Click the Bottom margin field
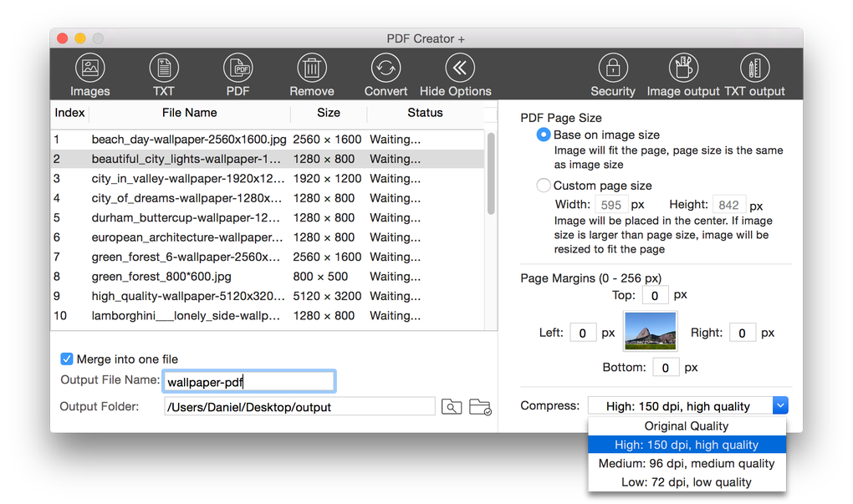This screenshot has height=504, width=853. [x=666, y=368]
